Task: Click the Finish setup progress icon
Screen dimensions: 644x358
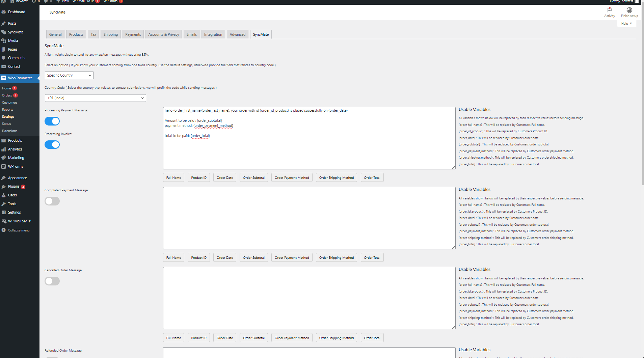Action: (x=629, y=10)
